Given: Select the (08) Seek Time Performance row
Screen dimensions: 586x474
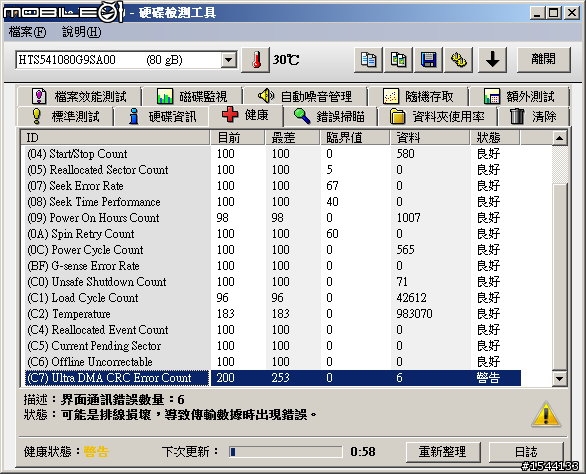Looking at the screenshot, I should pos(272,202).
